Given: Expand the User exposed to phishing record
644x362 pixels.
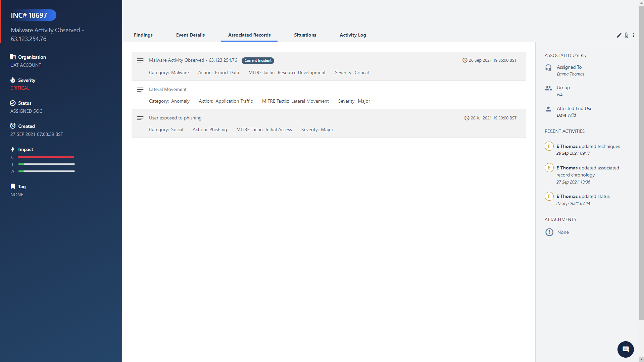Looking at the screenshot, I should tap(140, 118).
